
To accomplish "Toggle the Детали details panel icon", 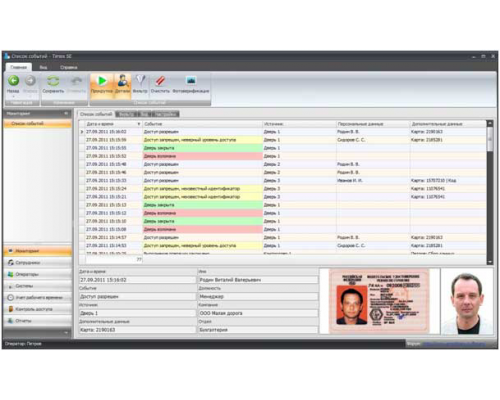I will [x=123, y=81].
